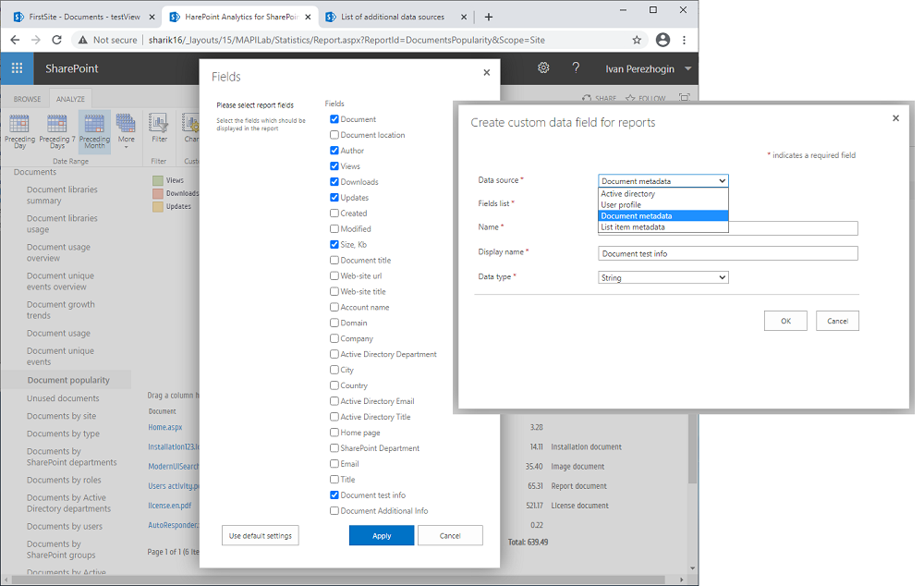
Task: Bookmark this page with the star
Action: [637, 40]
